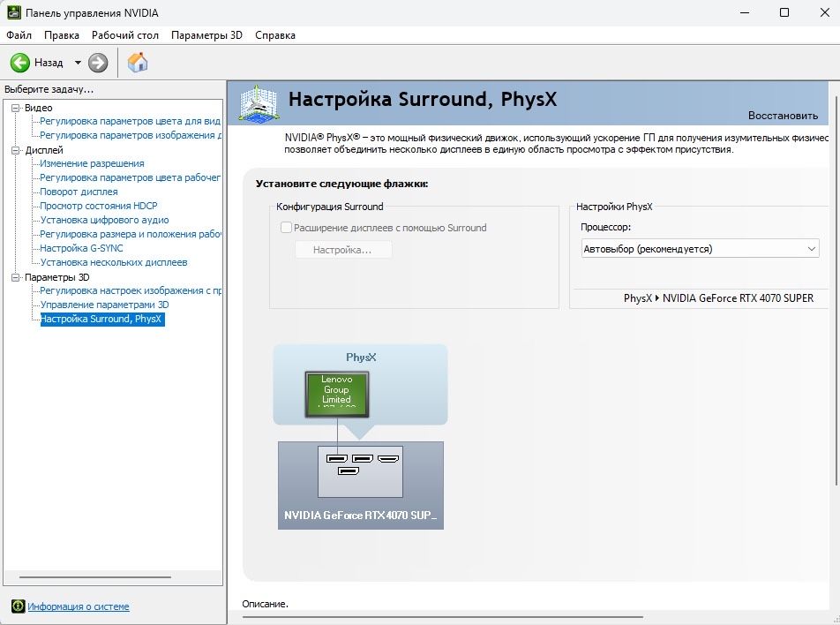The height and width of the screenshot is (625, 840).
Task: Open Просмотр состояния HDCP
Action: (99, 206)
